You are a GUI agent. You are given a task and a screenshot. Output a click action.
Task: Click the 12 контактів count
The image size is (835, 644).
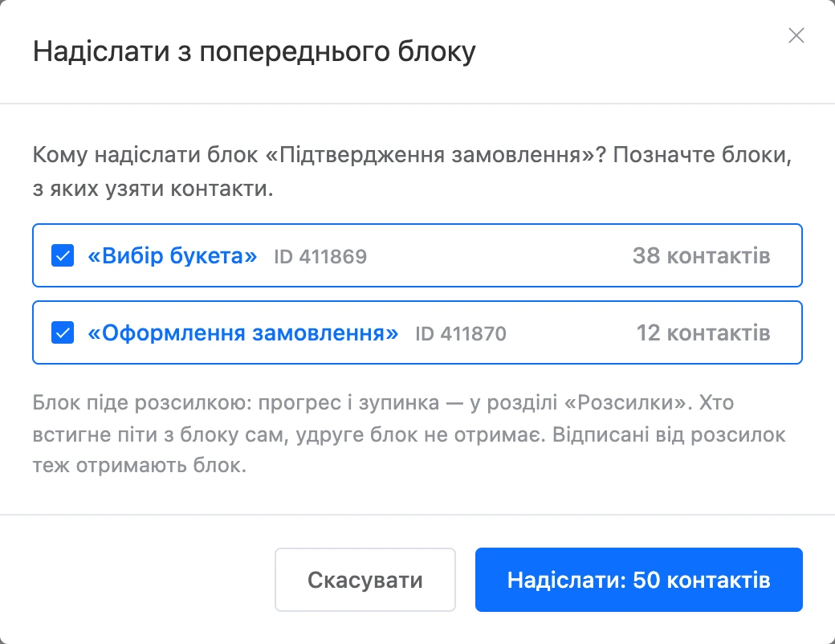click(703, 333)
